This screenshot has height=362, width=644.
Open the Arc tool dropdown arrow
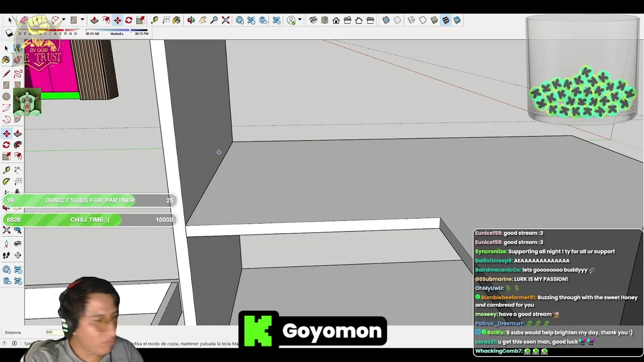[64, 20]
